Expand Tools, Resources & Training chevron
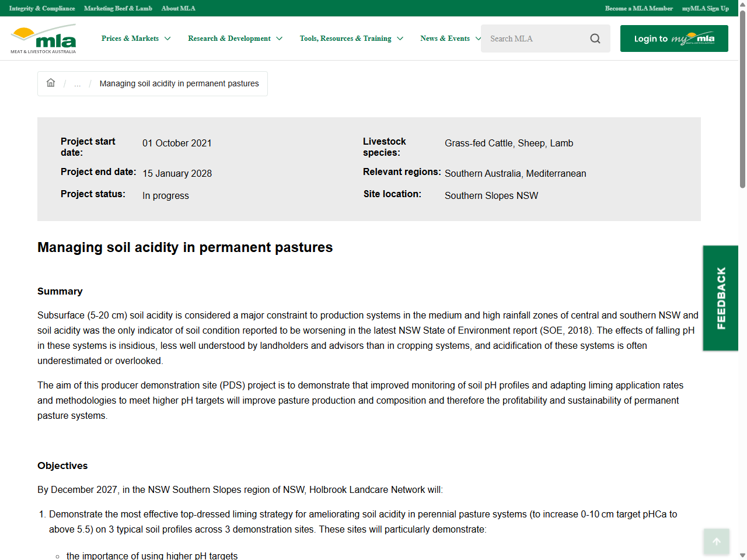This screenshot has width=747, height=560. coord(400,38)
